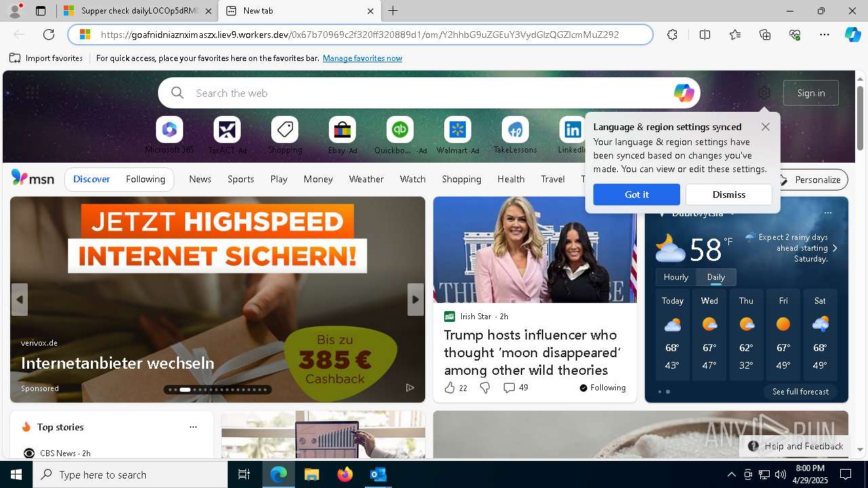The width and height of the screenshot is (868, 488).
Task: Open Microsoft 365 quick link
Action: [x=169, y=135]
